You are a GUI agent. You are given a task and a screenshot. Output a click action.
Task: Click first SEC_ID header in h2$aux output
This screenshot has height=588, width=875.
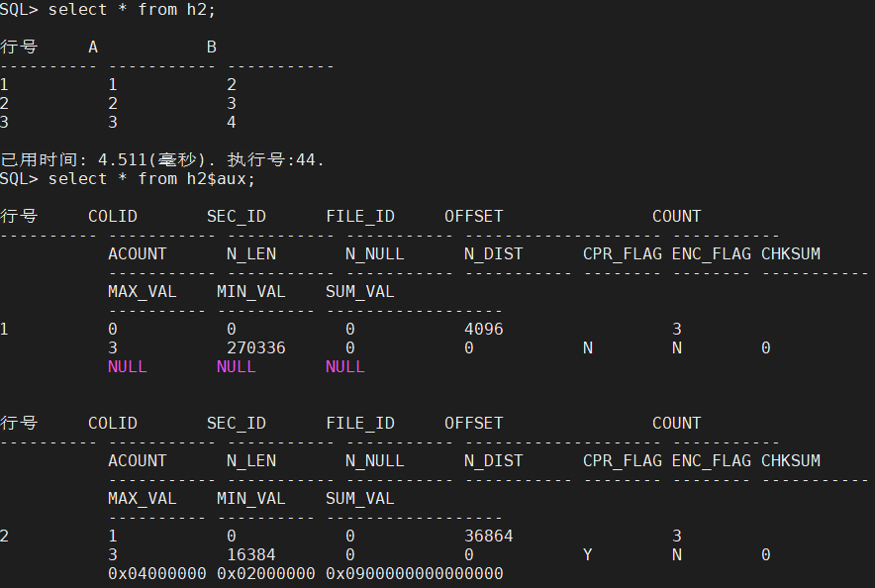(x=237, y=217)
